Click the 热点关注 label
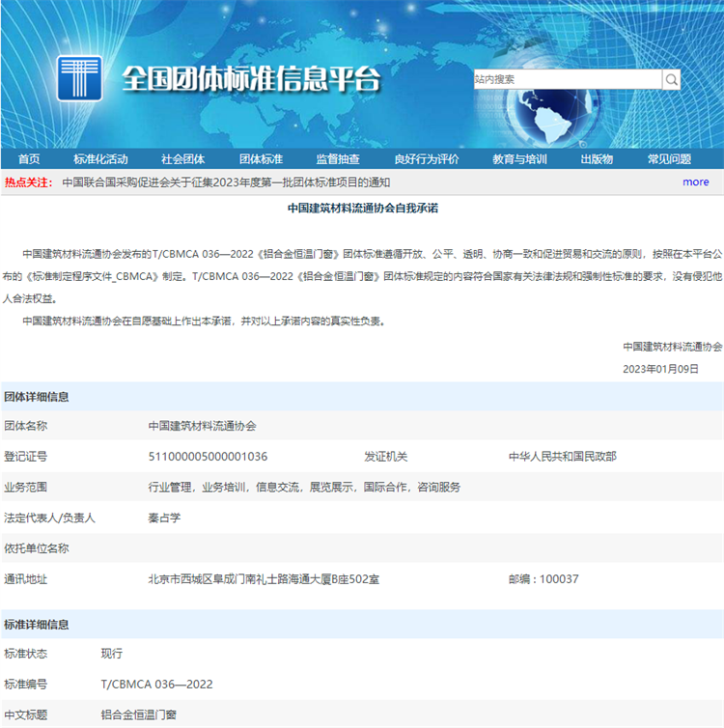Screen dimensions: 724x728 tap(28, 182)
